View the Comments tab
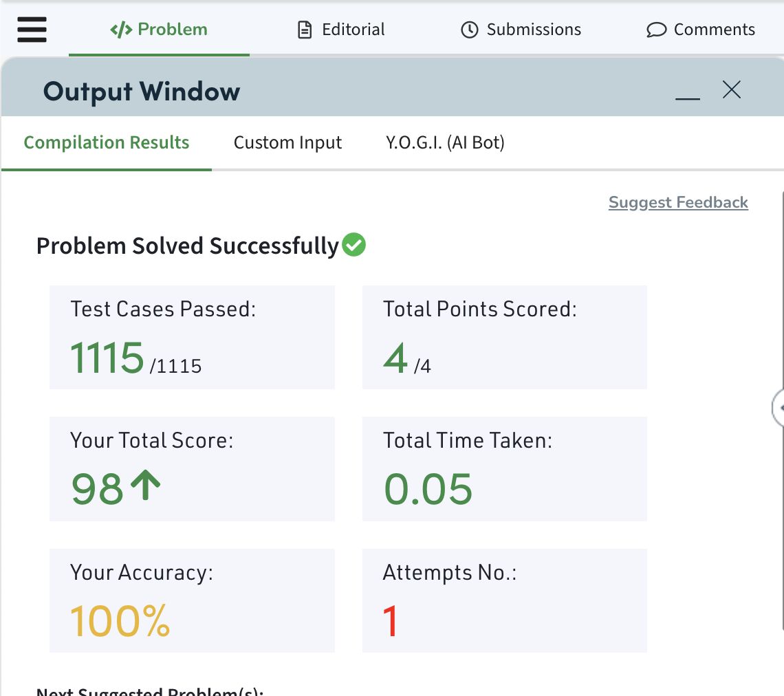Viewport: 784px width, 696px height. tap(714, 30)
